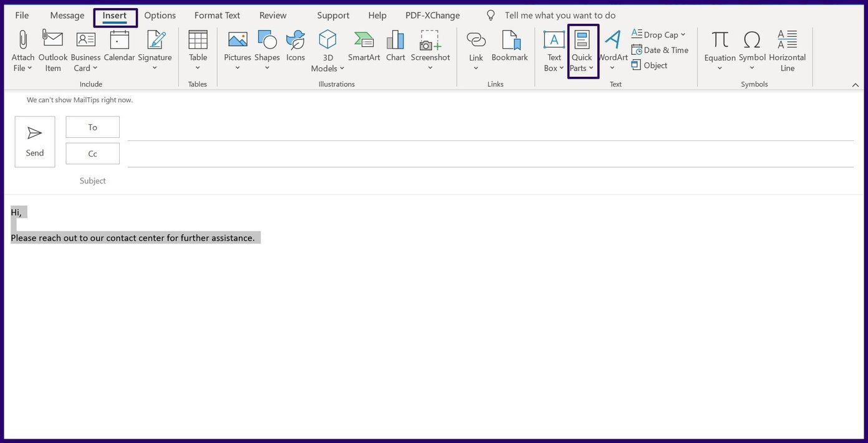
Task: Switch to the PDF-XChange tab
Action: [433, 15]
